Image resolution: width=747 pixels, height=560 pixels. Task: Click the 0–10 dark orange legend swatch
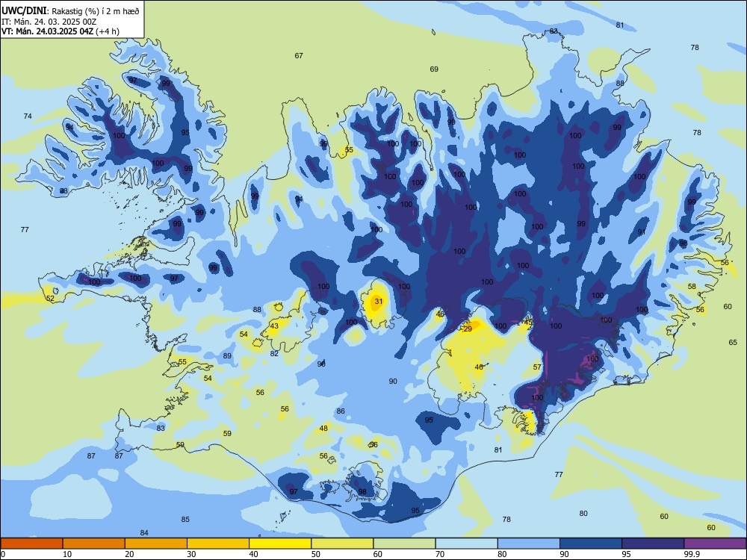click(31, 544)
